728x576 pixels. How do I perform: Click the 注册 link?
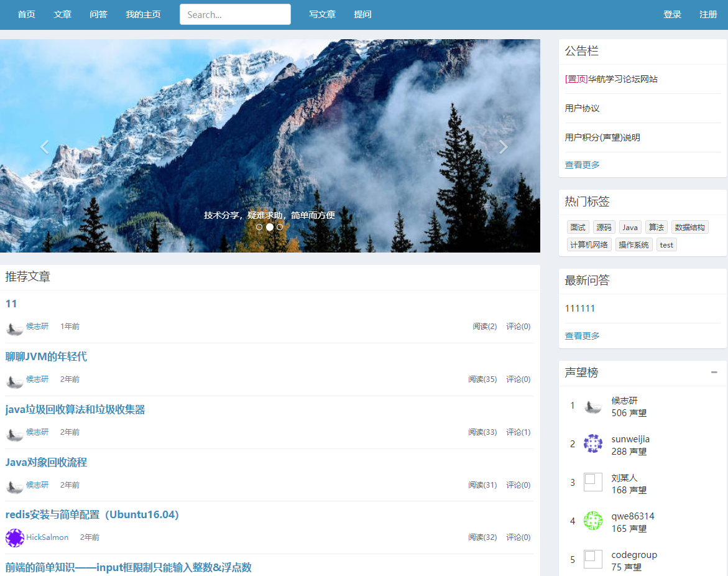coord(708,14)
